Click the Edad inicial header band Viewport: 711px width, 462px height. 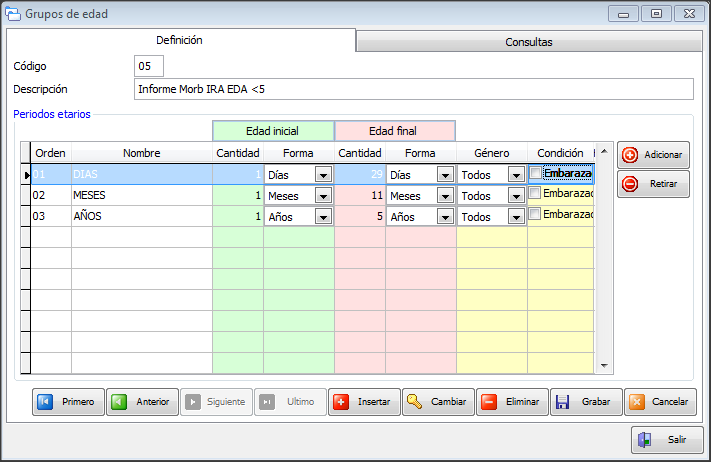(x=273, y=131)
